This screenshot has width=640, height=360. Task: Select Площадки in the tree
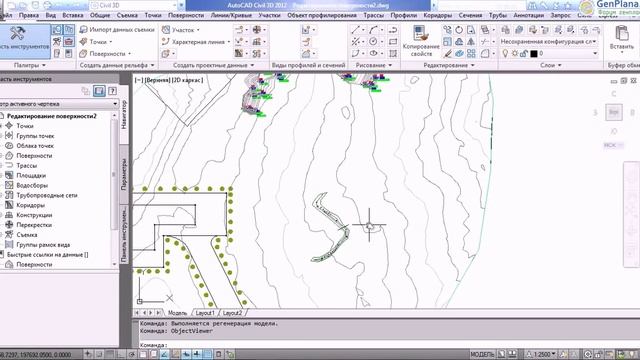31,176
